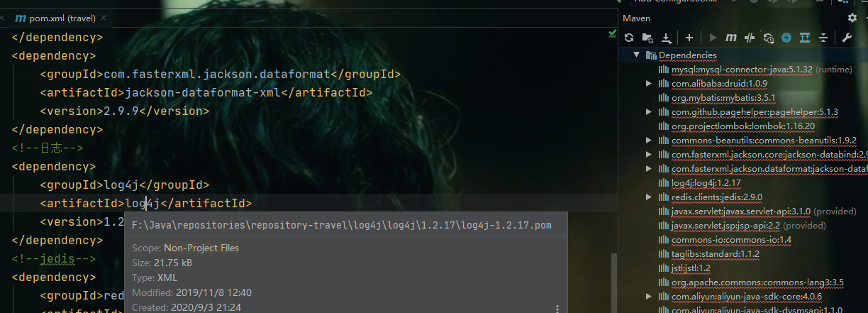
Task: Click the refresh-with-clock icon in Maven toolbar
Action: (768, 38)
